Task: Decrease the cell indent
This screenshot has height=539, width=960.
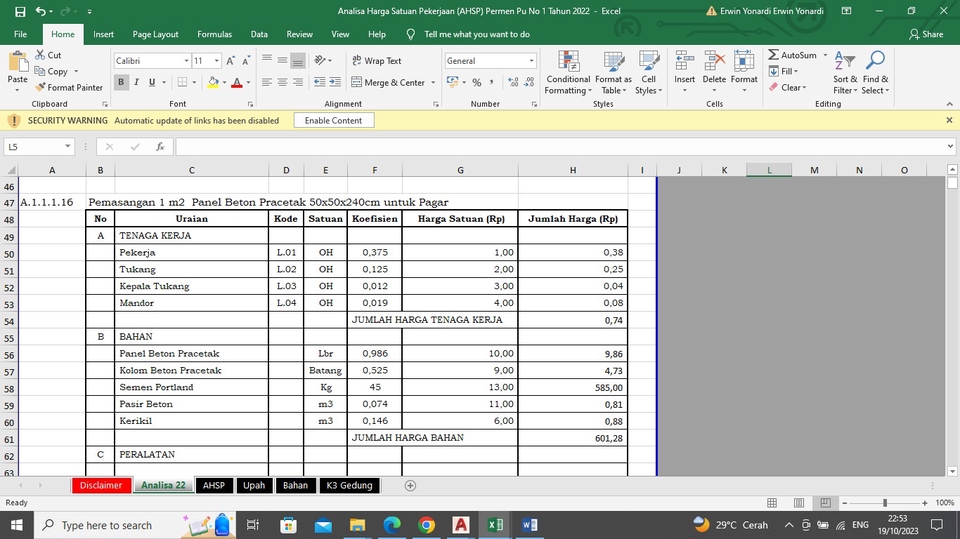Action: [320, 82]
